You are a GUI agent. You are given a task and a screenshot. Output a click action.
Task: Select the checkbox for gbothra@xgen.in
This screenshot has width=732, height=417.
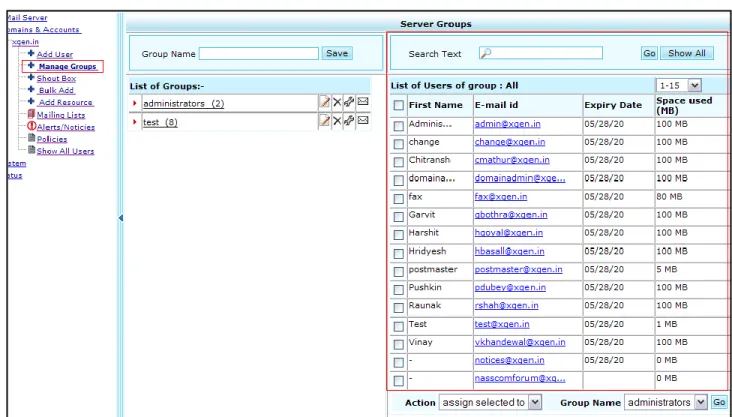coord(398,217)
